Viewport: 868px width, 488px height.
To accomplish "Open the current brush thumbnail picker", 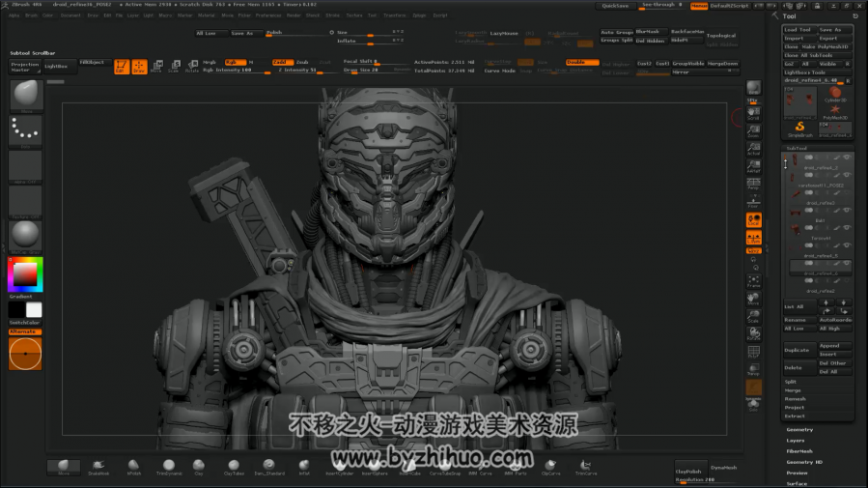I will coord(25,96).
